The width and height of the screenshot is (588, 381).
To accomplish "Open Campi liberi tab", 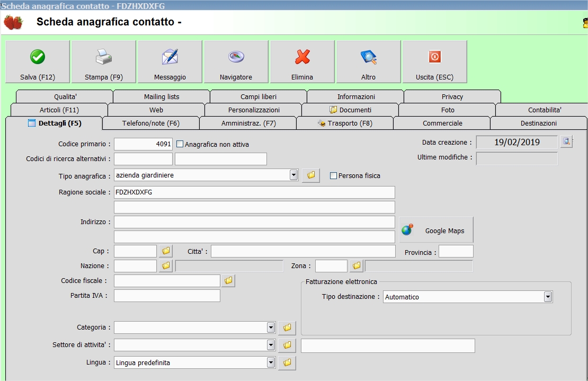I will 259,96.
